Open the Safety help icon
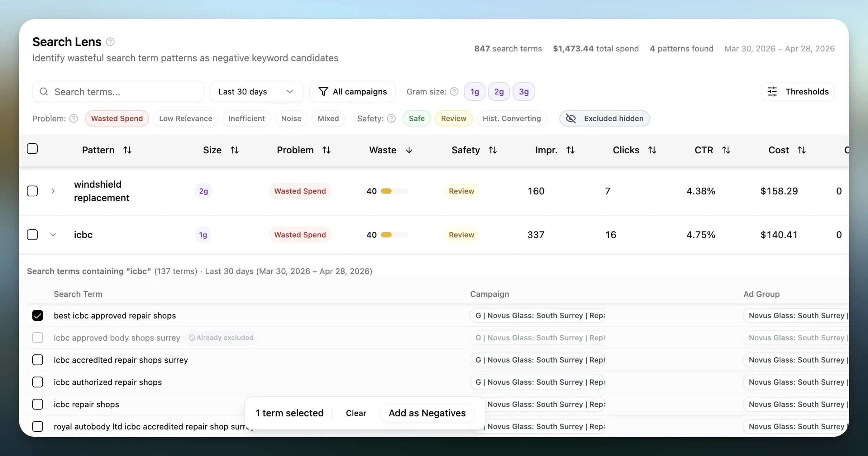Viewport: 868px width, 456px height. (x=391, y=119)
